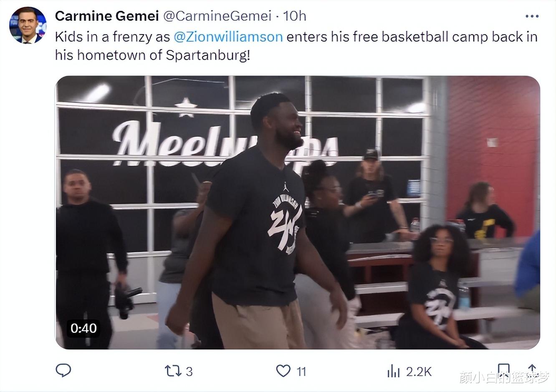Screen dimensions: 556x392
Task: Click the like count showing 11
Action: 301,371
